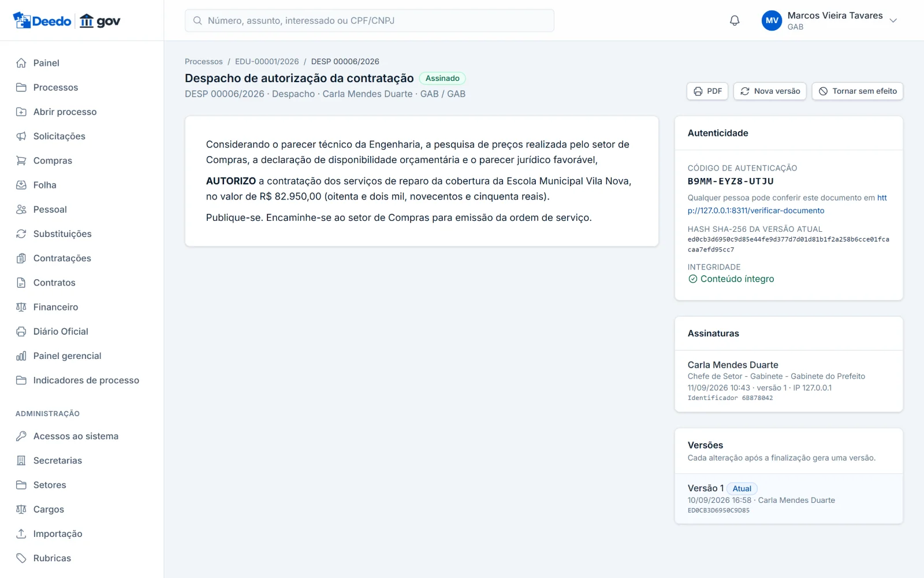Click the Financeiro scales icon
This screenshot has height=578, width=924.
pyautogui.click(x=21, y=307)
